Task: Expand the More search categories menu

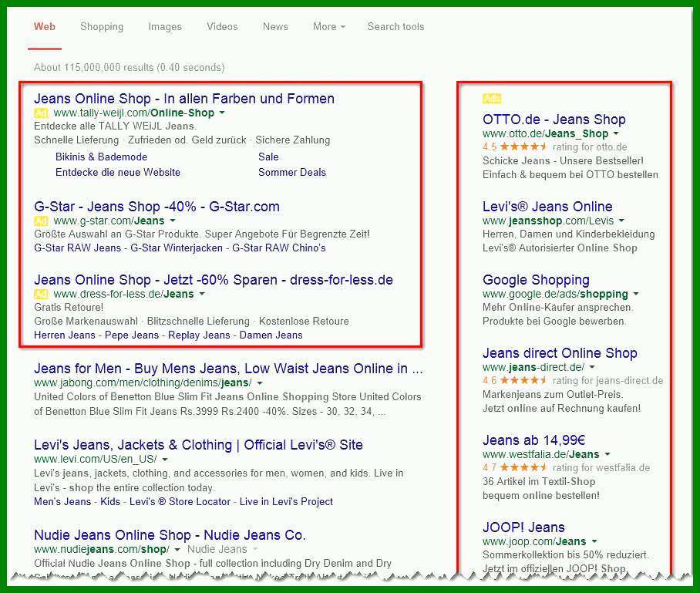Action: pyautogui.click(x=329, y=27)
